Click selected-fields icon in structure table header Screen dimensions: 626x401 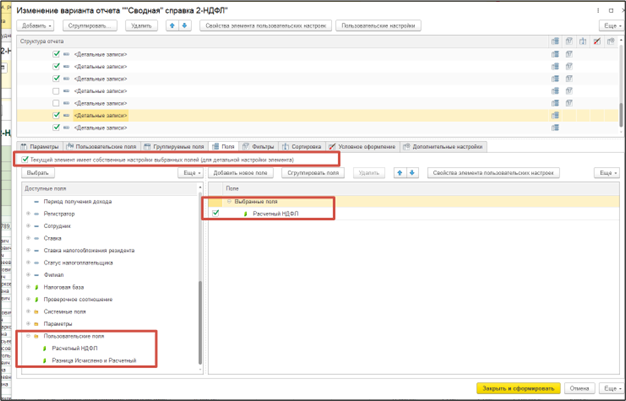(x=555, y=41)
